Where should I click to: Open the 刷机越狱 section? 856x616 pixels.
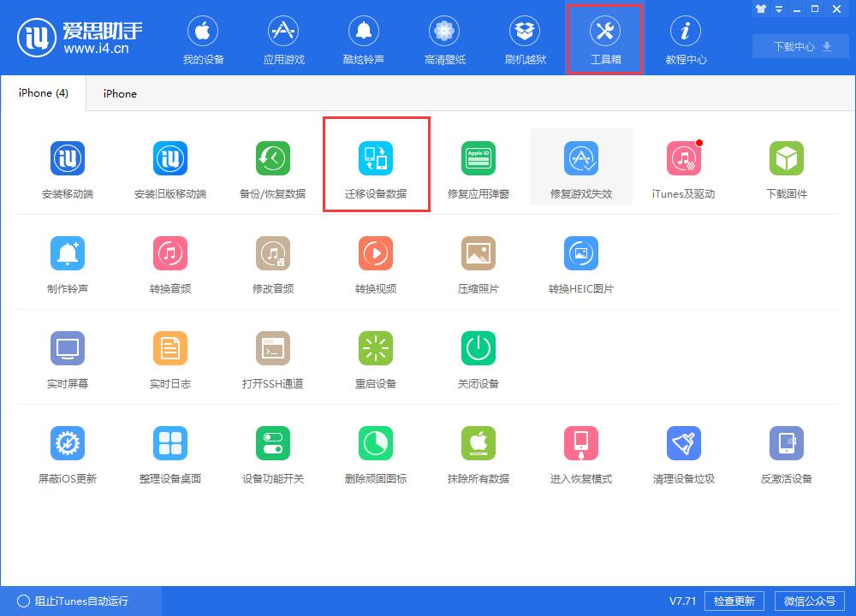[x=525, y=38]
